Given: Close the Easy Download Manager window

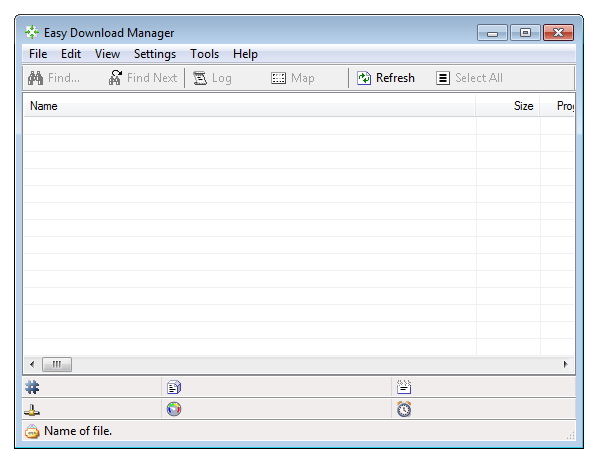Looking at the screenshot, I should click(x=558, y=33).
